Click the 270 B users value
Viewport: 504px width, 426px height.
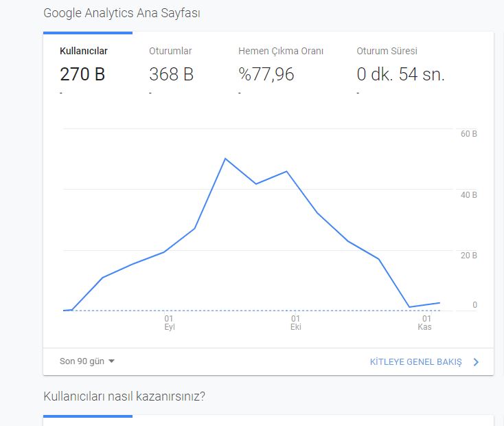[82, 74]
